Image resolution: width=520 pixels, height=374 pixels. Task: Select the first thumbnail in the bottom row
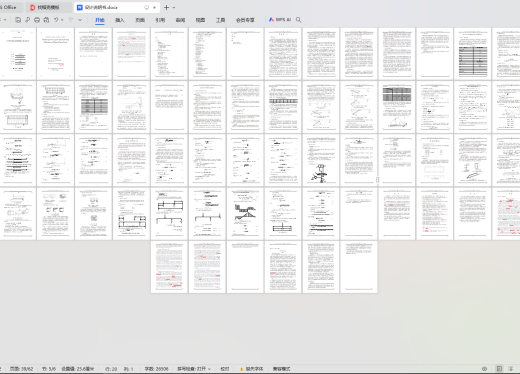point(169,267)
